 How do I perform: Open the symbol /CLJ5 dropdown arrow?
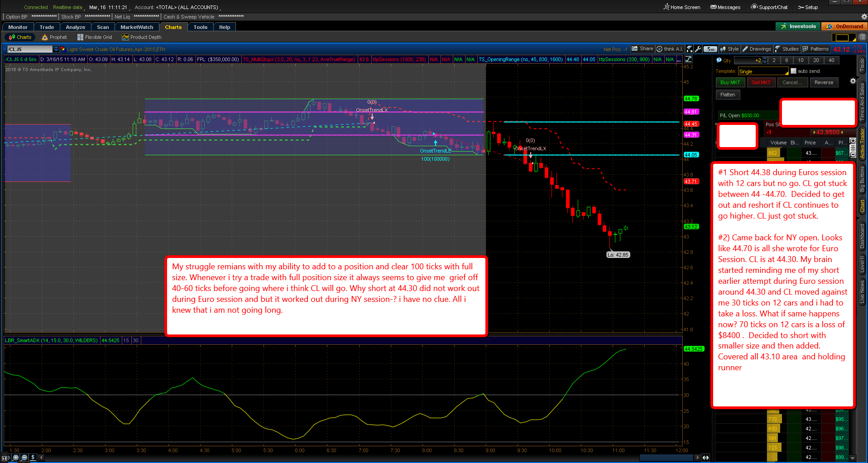pos(56,49)
